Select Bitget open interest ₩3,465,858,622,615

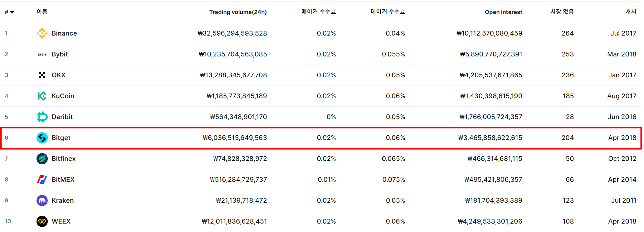pos(490,138)
